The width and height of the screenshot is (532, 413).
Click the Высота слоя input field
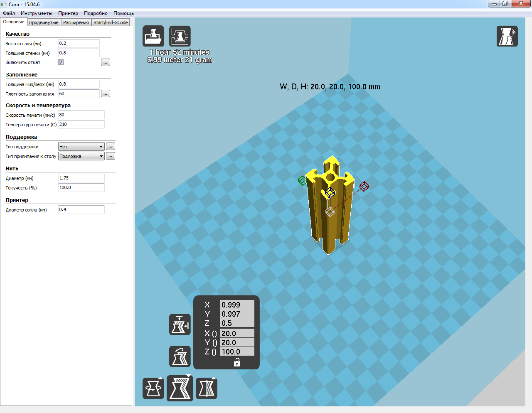pyautogui.click(x=79, y=44)
